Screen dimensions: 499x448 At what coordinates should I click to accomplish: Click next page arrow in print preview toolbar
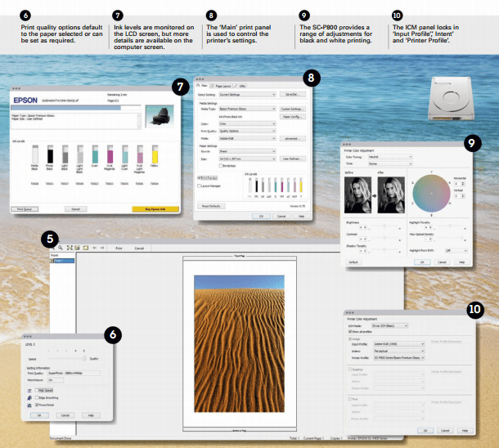[102, 248]
